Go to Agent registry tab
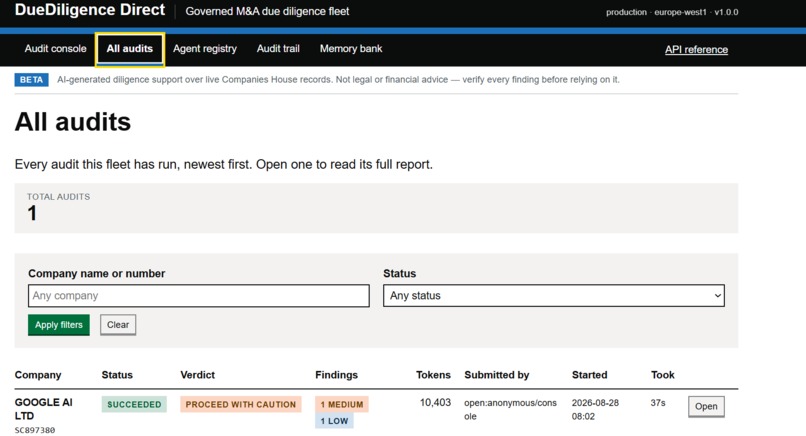Viewport: 806px width, 436px height. tap(205, 49)
